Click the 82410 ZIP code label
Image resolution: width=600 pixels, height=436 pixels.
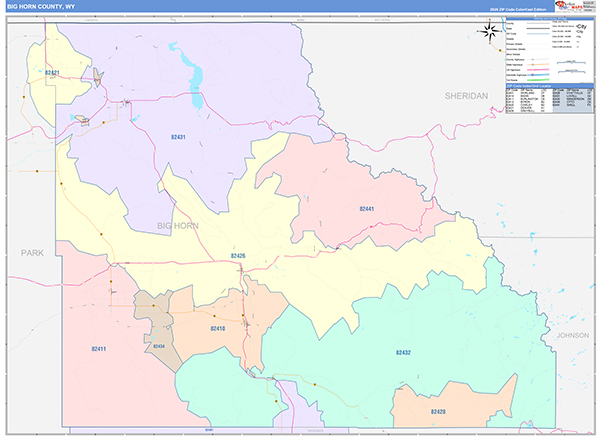tap(218, 328)
